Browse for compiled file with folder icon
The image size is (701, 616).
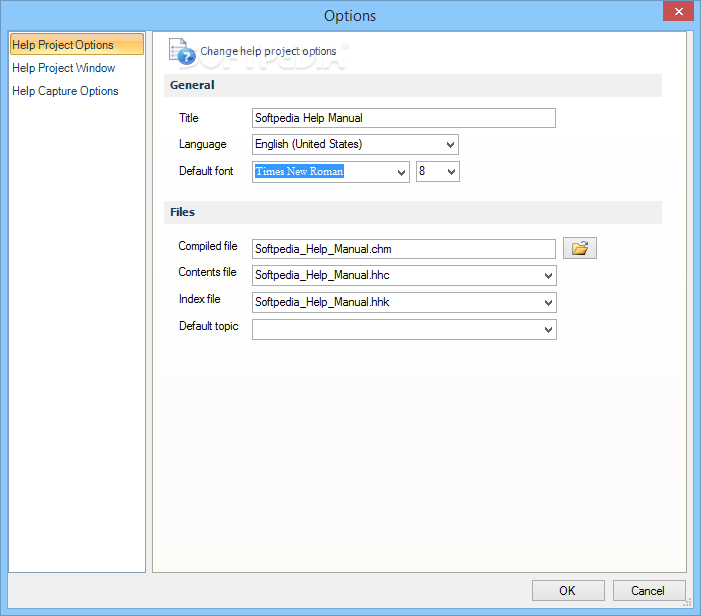[x=579, y=248]
